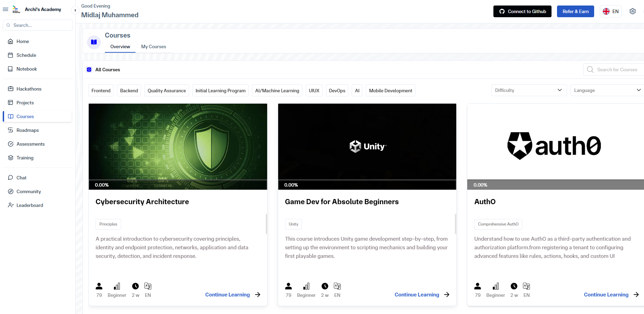Click difficulty level icon on Cybersecurity card
Image resolution: width=644 pixels, height=314 pixels.
point(117,286)
